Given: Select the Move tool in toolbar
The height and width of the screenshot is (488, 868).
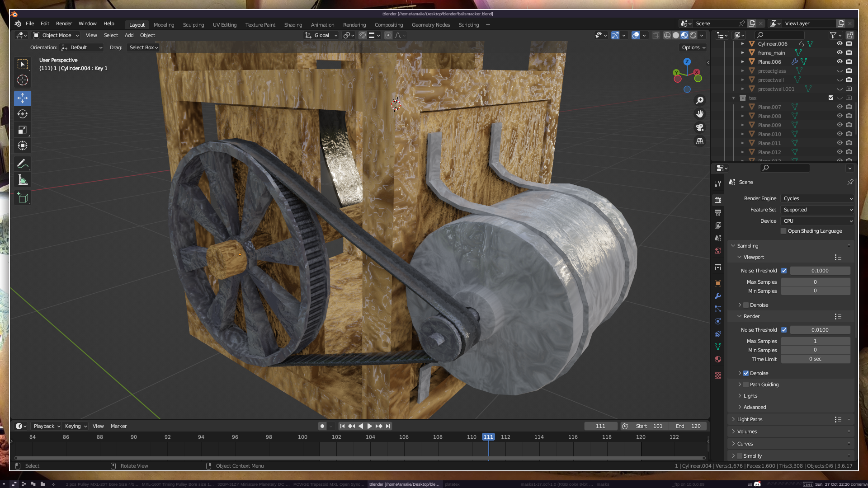Looking at the screenshot, I should pos(22,98).
